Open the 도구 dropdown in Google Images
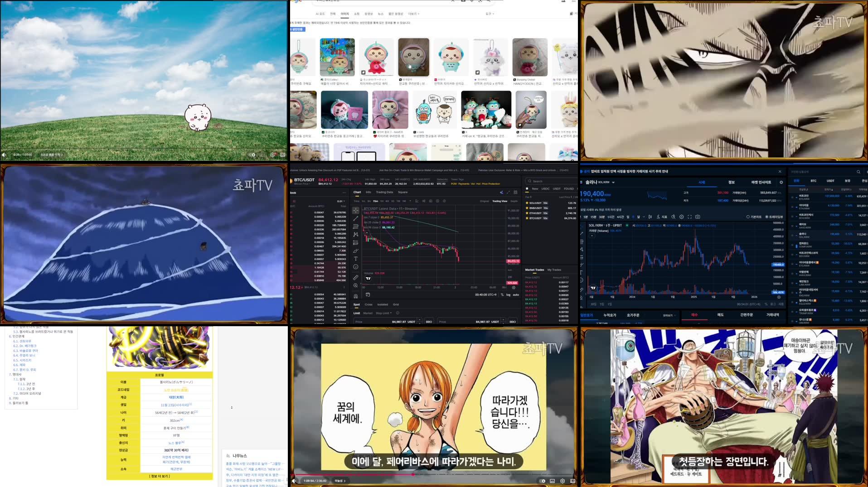Screen dimensions: 868x487 [x=490, y=14]
